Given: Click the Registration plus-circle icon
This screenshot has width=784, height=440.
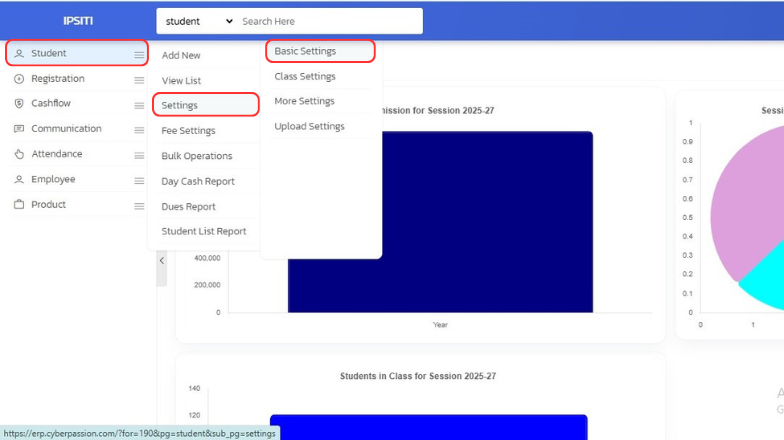Looking at the screenshot, I should pyautogui.click(x=19, y=79).
